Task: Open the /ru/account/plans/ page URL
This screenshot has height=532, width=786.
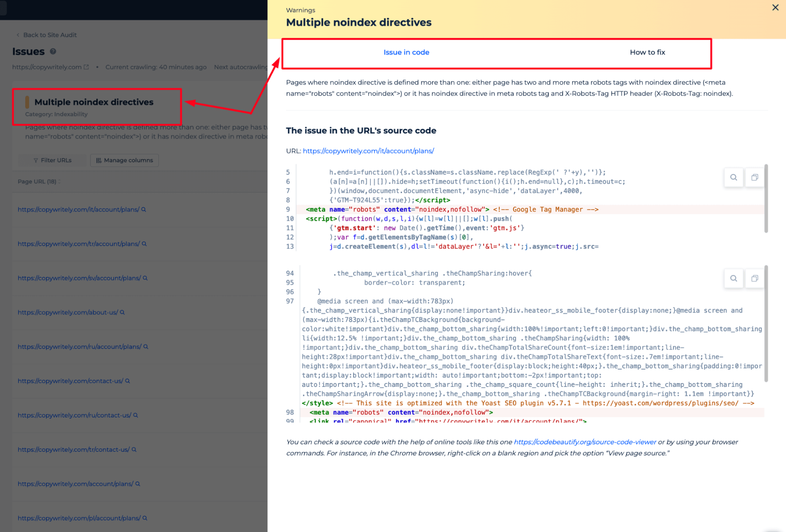Action: click(x=79, y=346)
